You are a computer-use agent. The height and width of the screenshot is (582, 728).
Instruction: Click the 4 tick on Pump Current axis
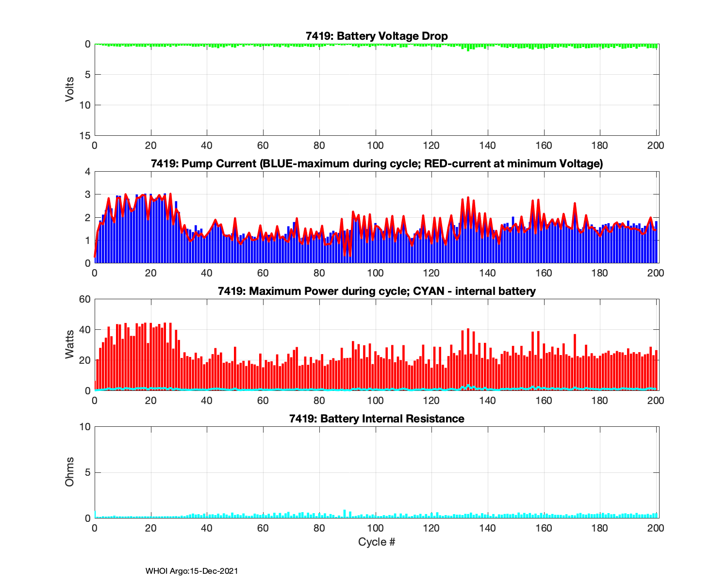pyautogui.click(x=88, y=172)
